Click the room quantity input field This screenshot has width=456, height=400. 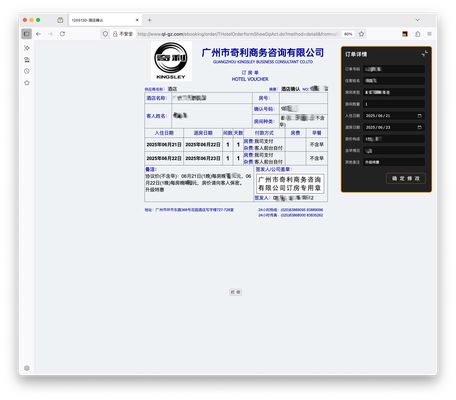click(394, 104)
